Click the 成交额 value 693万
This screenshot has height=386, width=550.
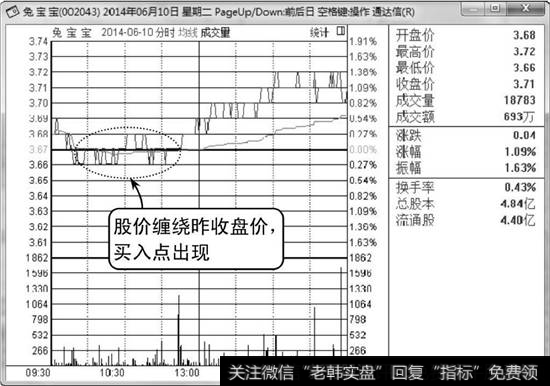(519, 117)
